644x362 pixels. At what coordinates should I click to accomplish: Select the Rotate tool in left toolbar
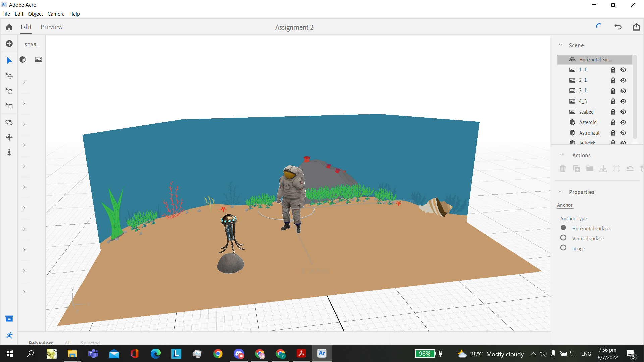point(9,91)
